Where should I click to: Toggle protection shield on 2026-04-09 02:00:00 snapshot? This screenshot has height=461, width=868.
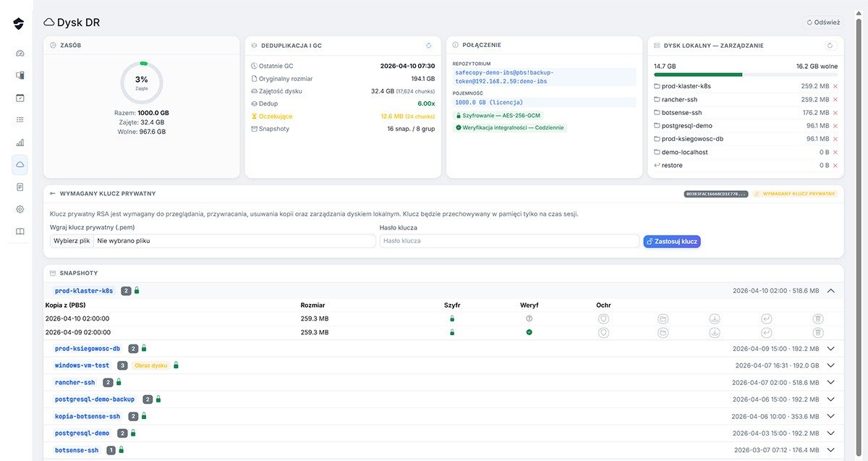point(603,333)
